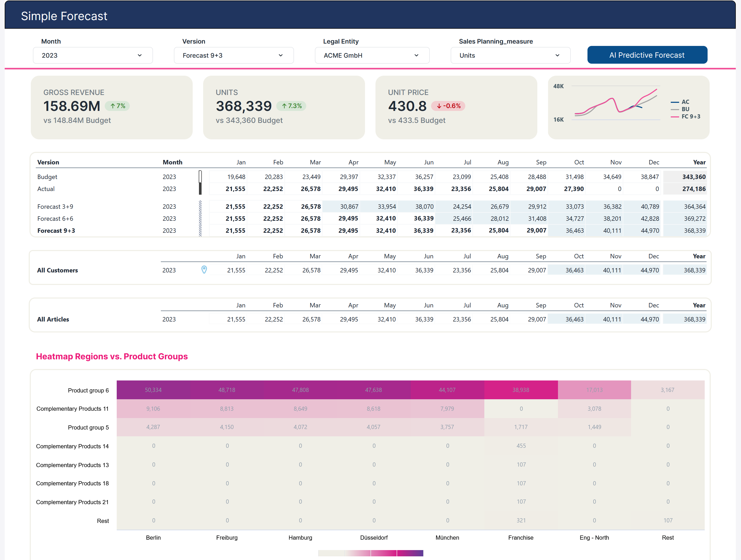Click the BU legend marker in chart
This screenshot has height=560, width=741.
tap(675, 109)
